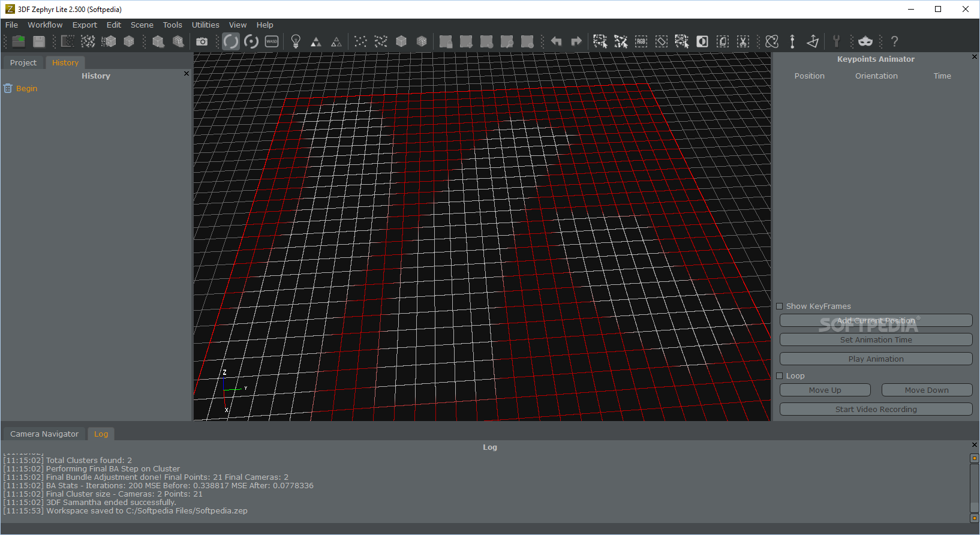Image resolution: width=980 pixels, height=535 pixels.
Task: Toggle the light bulb lighting icon
Action: tap(296, 41)
